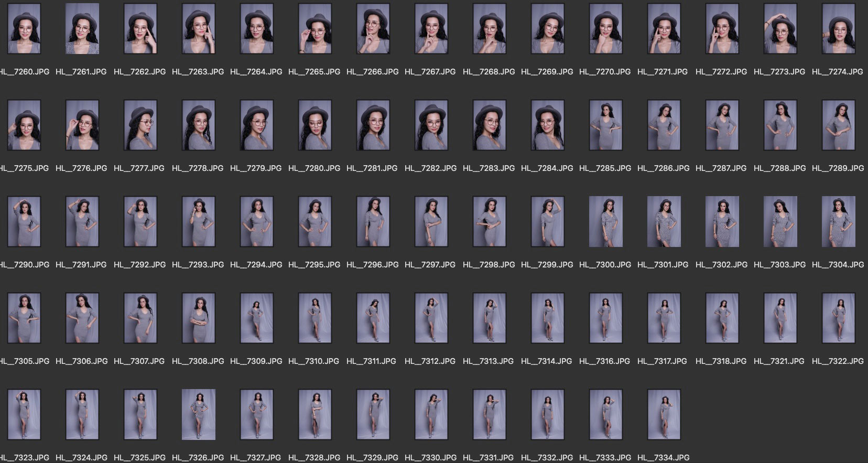Select the HL__7334.JPG photo thumbnail
This screenshot has height=463, width=868.
tap(664, 415)
